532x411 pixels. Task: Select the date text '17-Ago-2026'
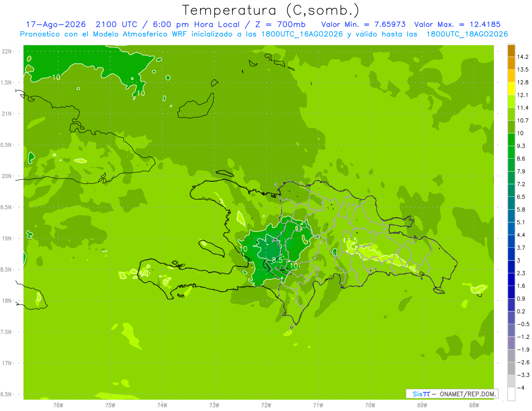(55, 25)
